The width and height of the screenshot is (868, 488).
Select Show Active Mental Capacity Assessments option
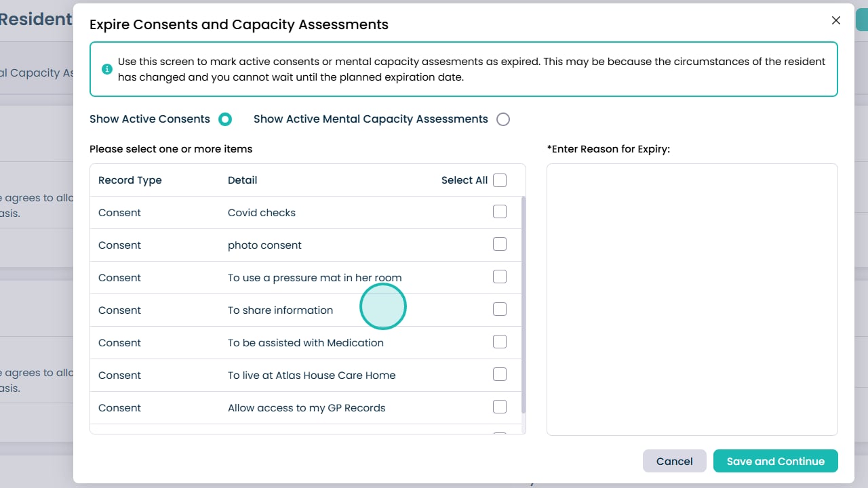click(x=503, y=119)
